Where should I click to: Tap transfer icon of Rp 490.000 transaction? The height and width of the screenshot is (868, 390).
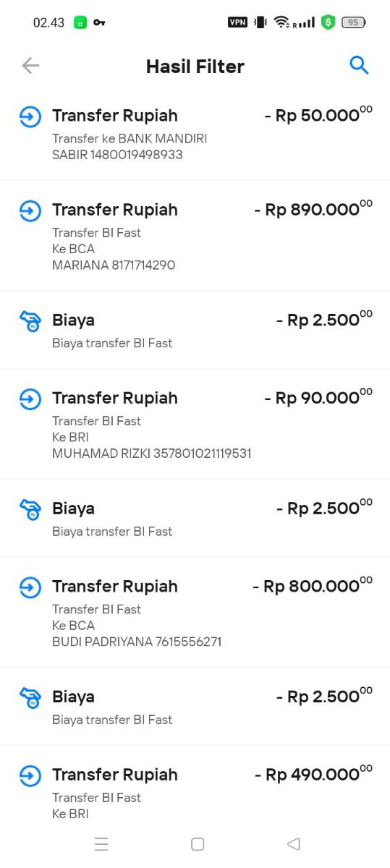[x=30, y=775]
